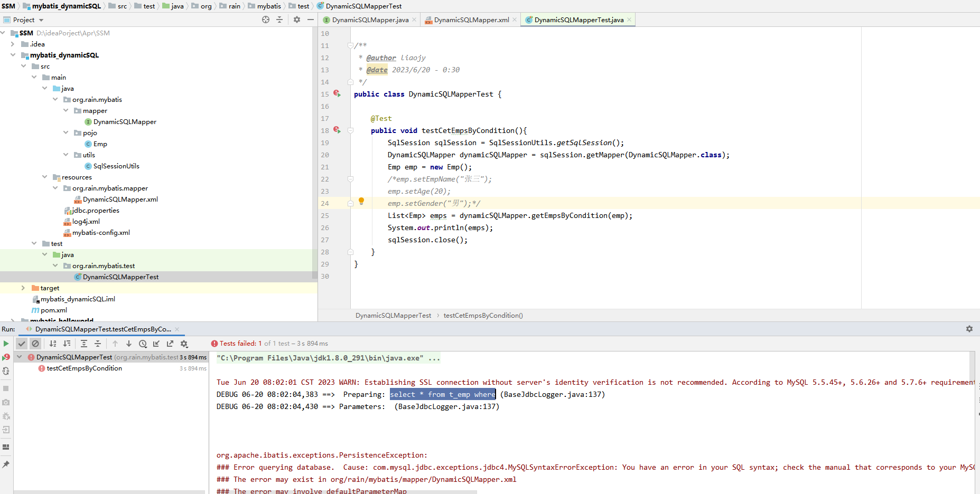Go to next failed test arrow
The image size is (980, 494).
tap(129, 344)
